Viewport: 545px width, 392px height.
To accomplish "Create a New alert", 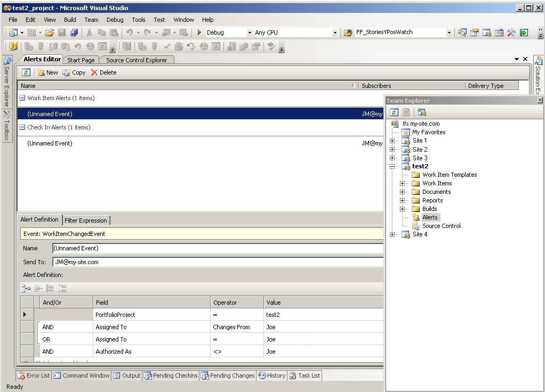I will click(47, 72).
